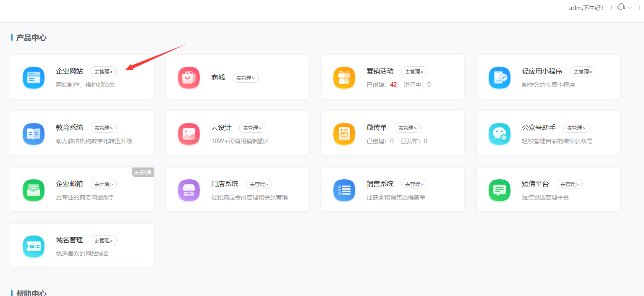Viewport: 644px width, 296px height.
Task: Click the 公众号助手 chat assistant icon
Action: click(x=499, y=134)
